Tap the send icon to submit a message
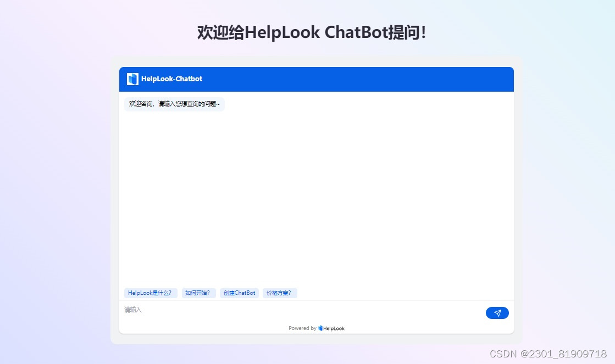This screenshot has height=364, width=615. click(497, 312)
